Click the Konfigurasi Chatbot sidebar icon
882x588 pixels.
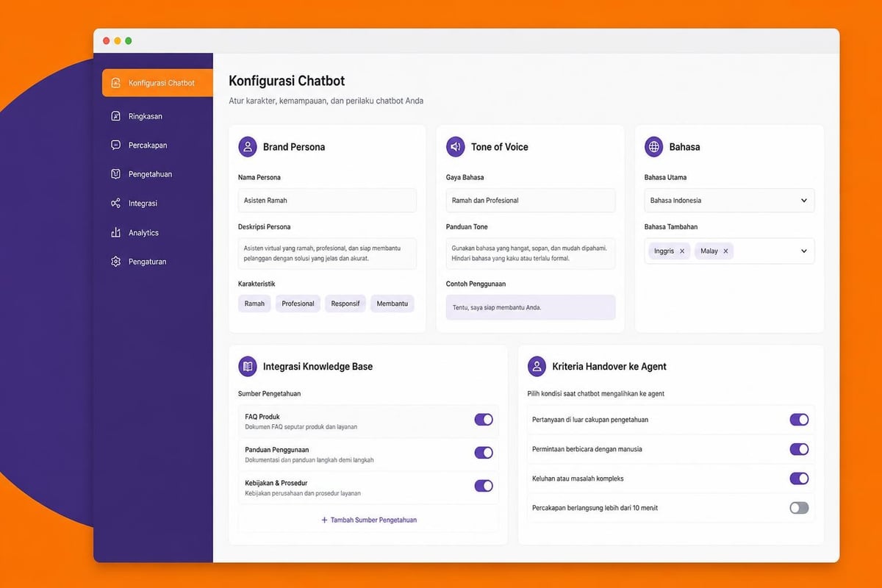click(115, 83)
